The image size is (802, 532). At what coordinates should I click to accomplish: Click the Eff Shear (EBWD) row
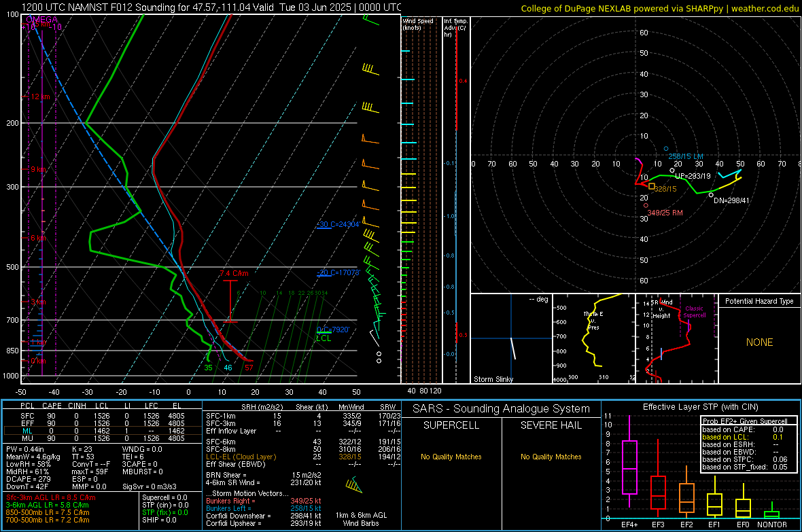click(x=303, y=464)
